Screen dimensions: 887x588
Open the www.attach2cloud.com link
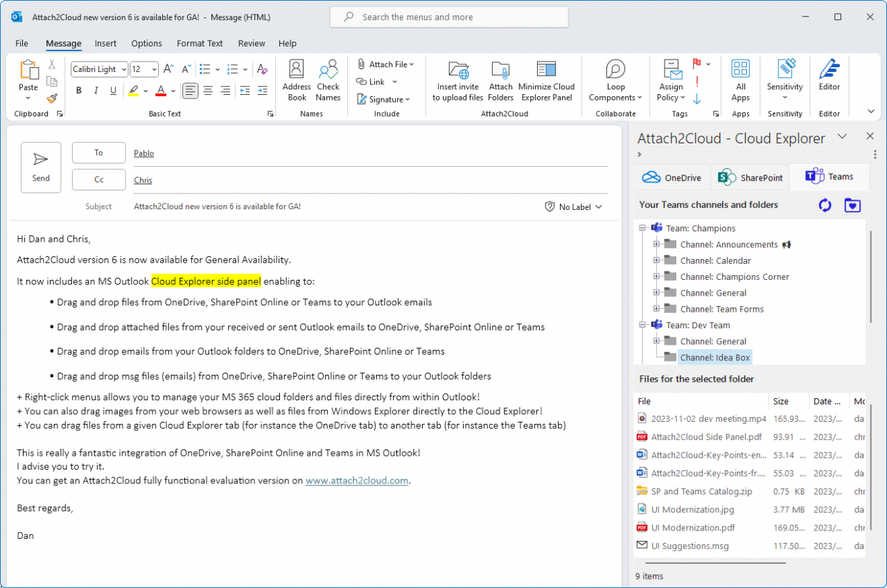tap(357, 480)
